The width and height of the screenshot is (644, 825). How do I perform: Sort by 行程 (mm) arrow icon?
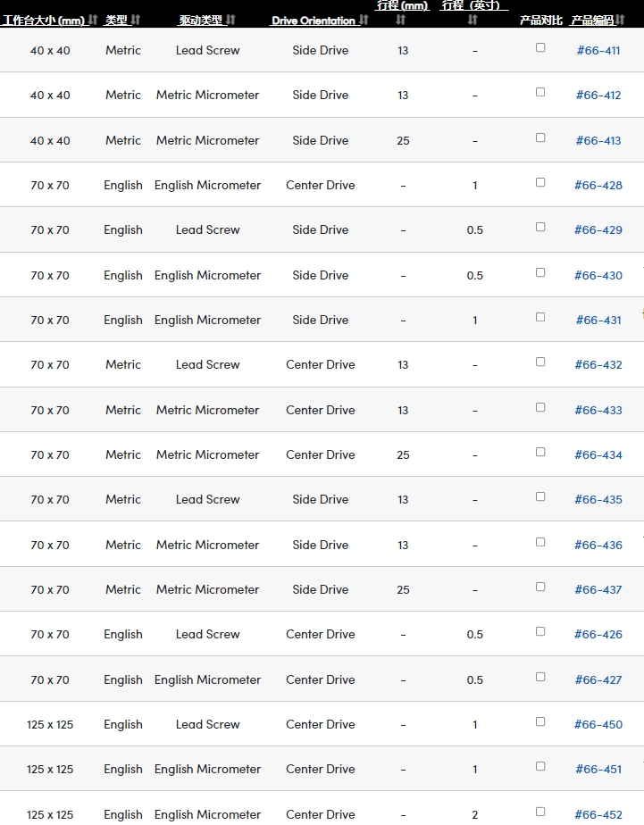point(401,20)
